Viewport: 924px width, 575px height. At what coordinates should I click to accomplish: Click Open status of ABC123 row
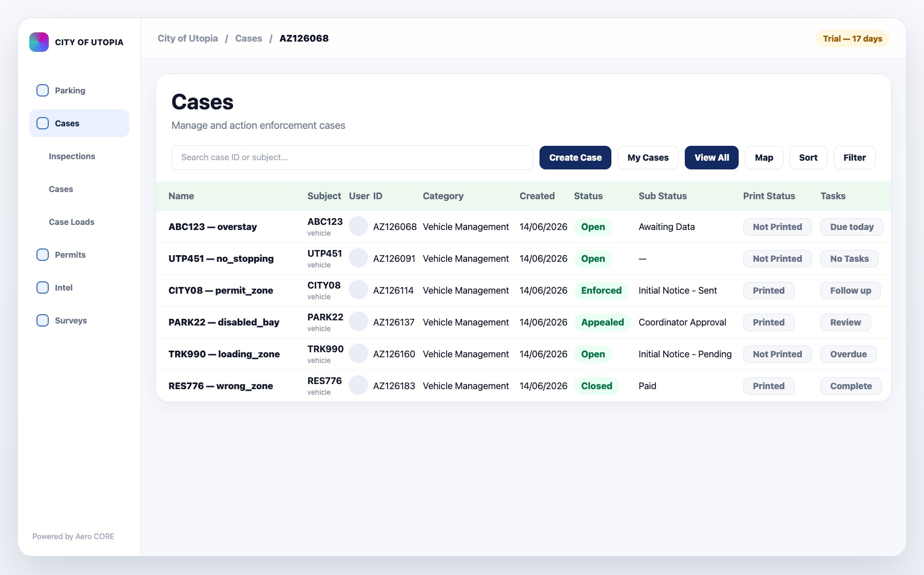tap(593, 227)
